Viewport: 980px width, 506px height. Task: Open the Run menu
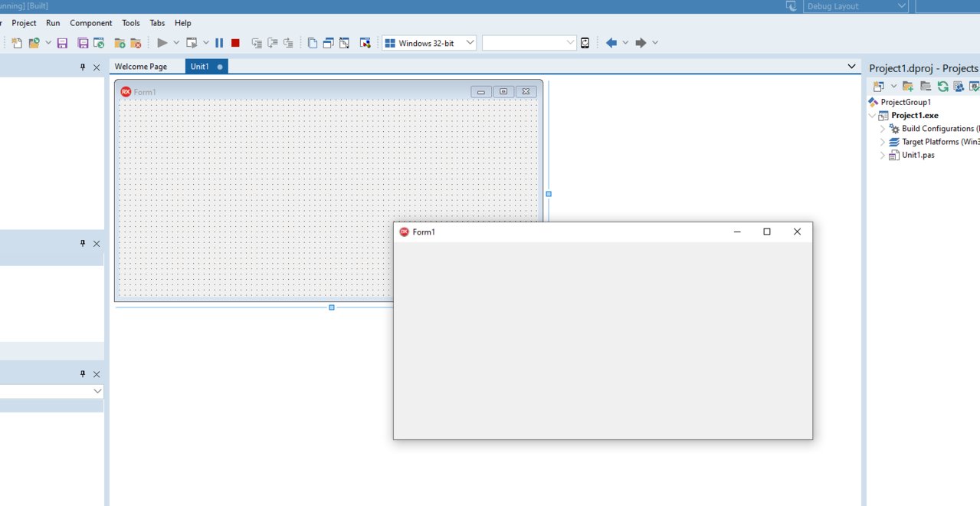[53, 23]
